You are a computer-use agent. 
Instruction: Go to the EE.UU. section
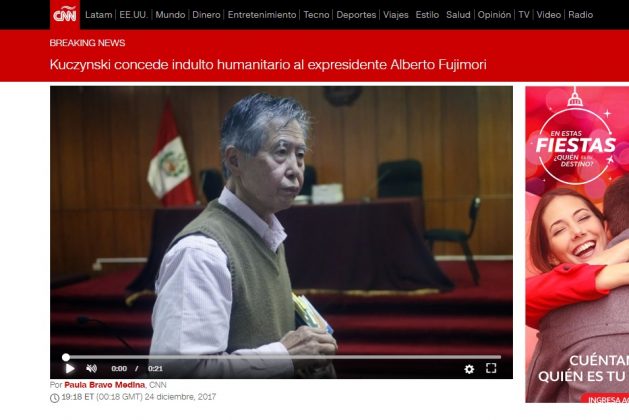click(133, 15)
